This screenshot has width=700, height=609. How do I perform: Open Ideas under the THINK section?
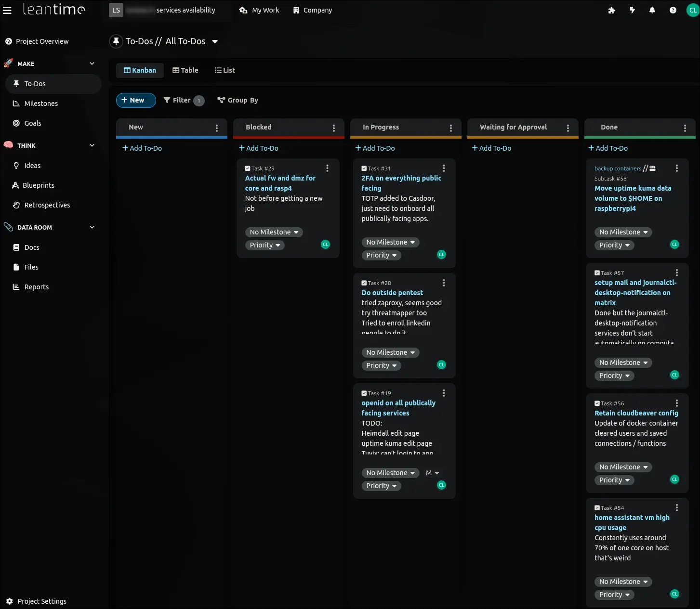32,165
